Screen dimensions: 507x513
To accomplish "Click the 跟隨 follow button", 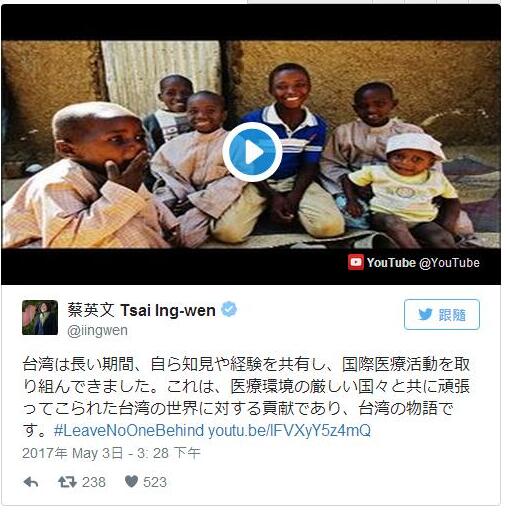I will pos(442,314).
